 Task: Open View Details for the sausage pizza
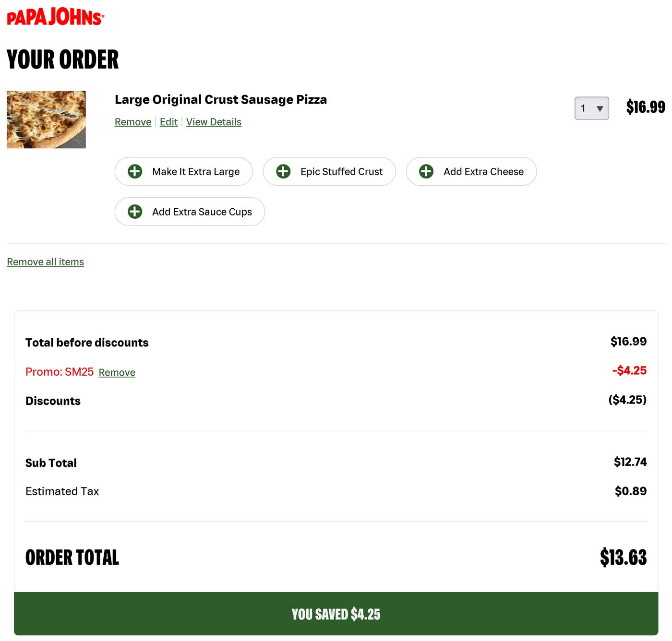click(214, 122)
